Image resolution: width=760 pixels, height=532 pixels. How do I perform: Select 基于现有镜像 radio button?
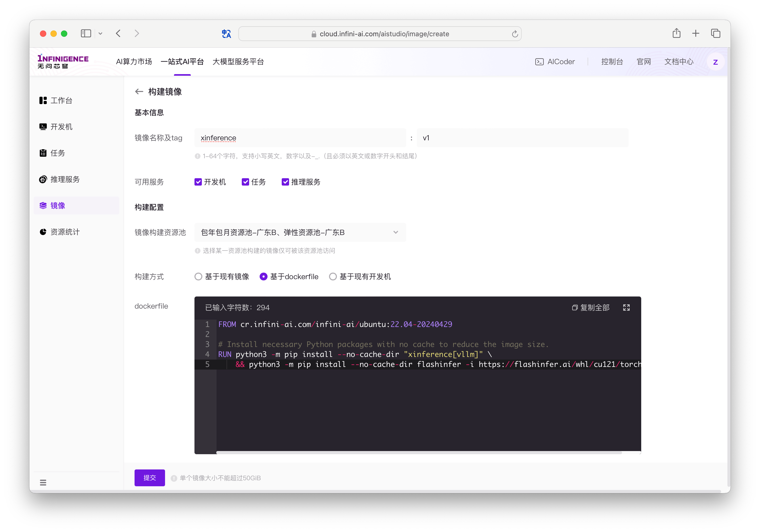(198, 277)
